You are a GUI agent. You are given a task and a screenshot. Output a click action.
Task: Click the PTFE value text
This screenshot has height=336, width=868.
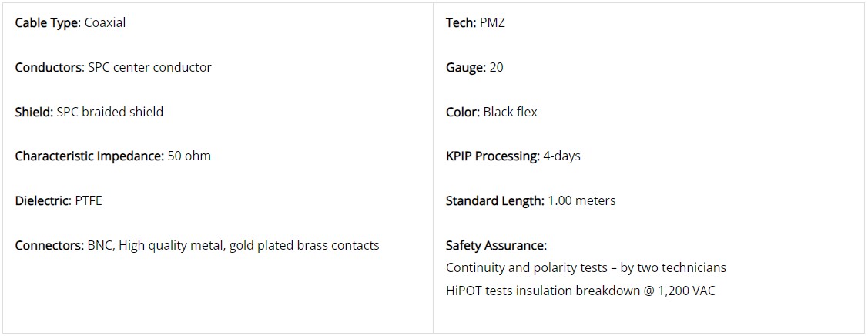click(x=89, y=200)
